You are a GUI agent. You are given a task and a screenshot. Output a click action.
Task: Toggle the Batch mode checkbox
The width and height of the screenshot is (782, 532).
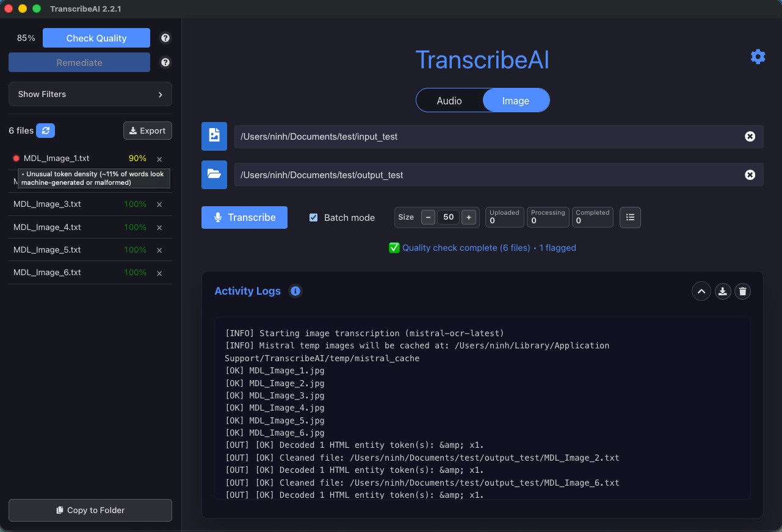point(314,217)
